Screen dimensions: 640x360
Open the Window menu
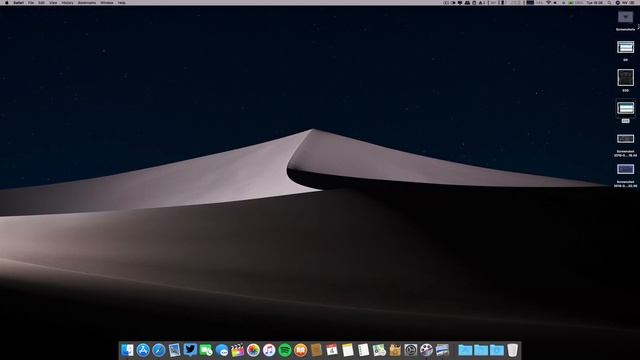[x=107, y=2]
